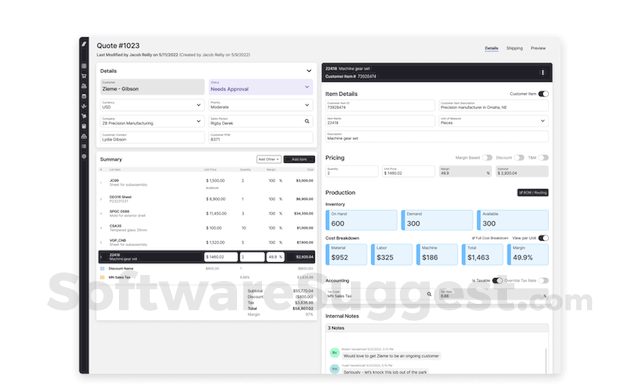
Task: Click the Available 300 inventory card
Action: click(x=513, y=220)
